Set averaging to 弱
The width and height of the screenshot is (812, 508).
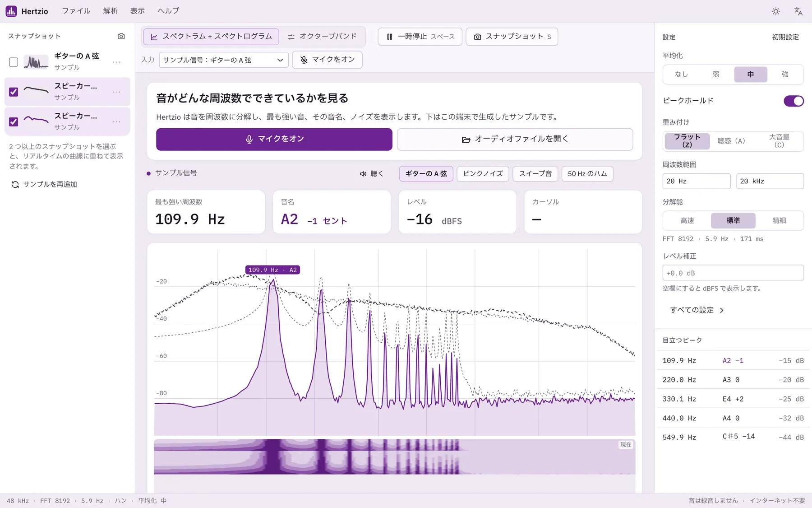tap(716, 75)
